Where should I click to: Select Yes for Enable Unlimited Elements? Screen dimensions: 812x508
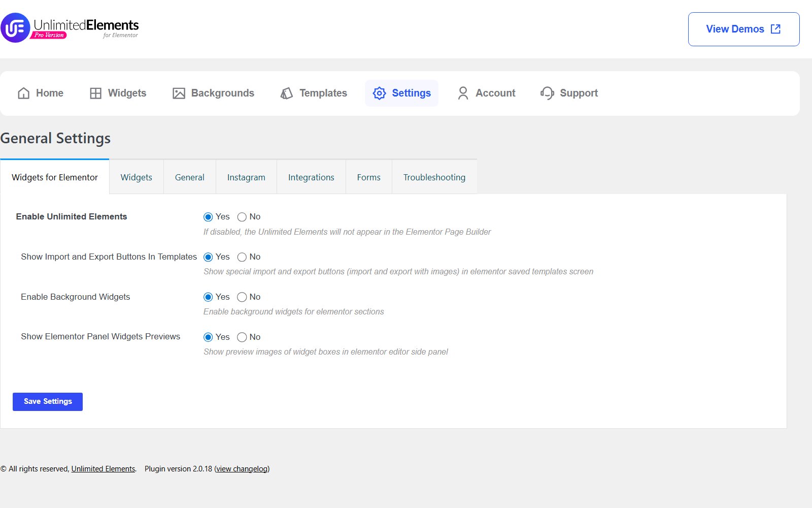click(x=208, y=217)
